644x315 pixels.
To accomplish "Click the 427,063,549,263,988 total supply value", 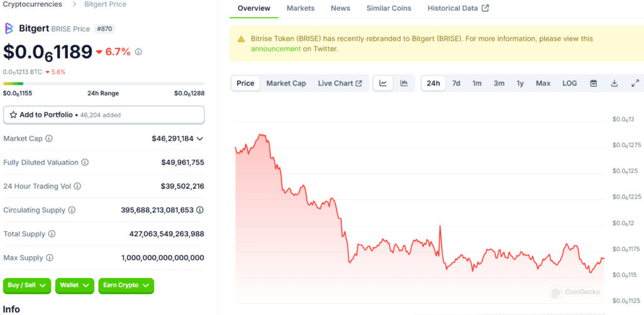I will 167,234.
